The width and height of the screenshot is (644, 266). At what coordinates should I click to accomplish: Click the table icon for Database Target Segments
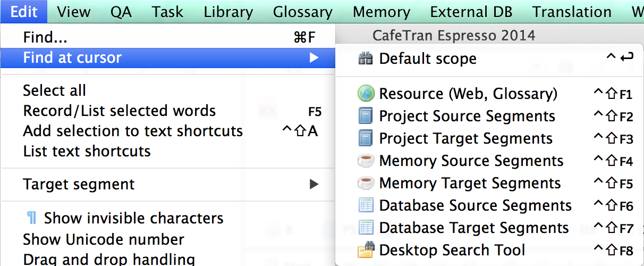(x=366, y=228)
